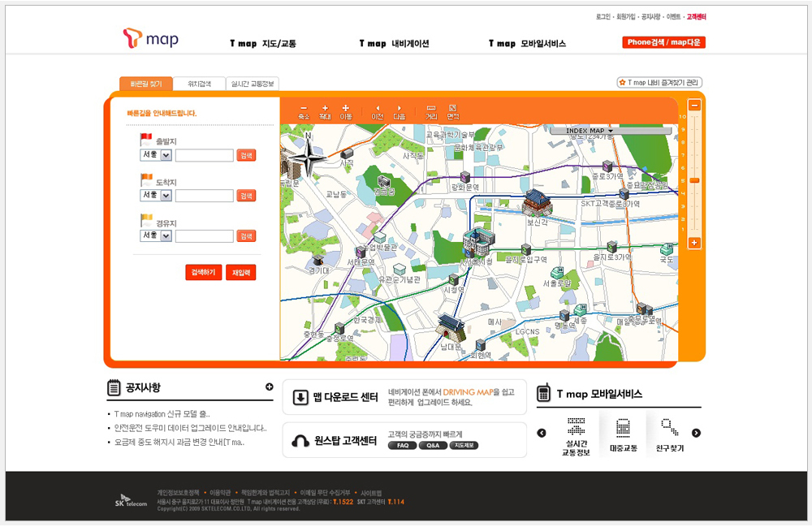Switch to the 위치검색 tab
This screenshot has width=812, height=527.
tap(199, 84)
